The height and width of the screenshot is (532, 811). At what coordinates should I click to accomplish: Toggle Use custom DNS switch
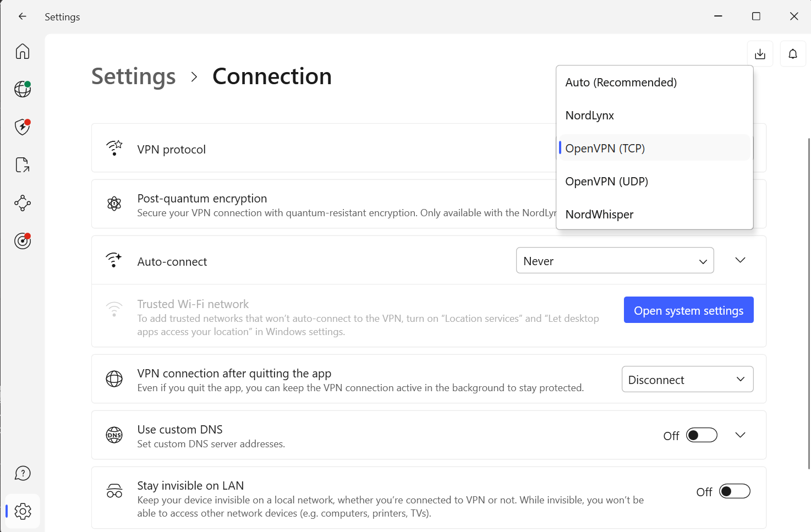(x=702, y=435)
